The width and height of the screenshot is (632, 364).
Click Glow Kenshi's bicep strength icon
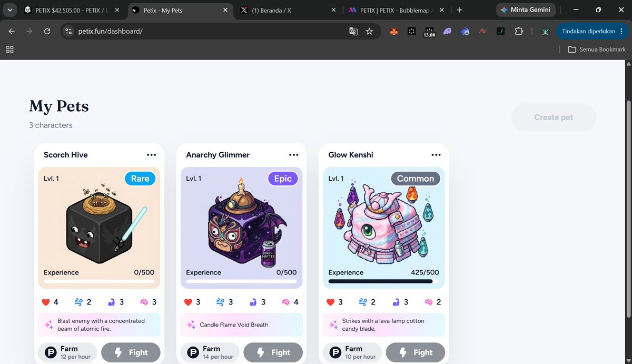pyautogui.click(x=396, y=302)
